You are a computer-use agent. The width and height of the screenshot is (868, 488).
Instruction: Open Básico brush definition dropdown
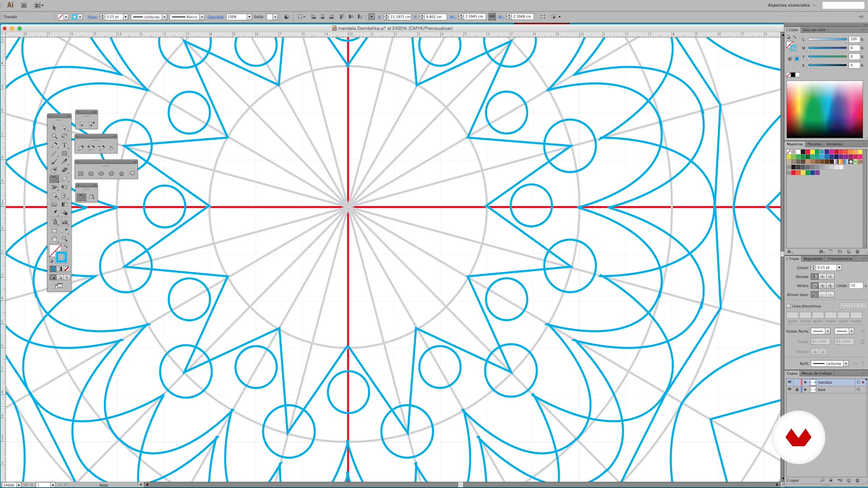[x=202, y=17]
